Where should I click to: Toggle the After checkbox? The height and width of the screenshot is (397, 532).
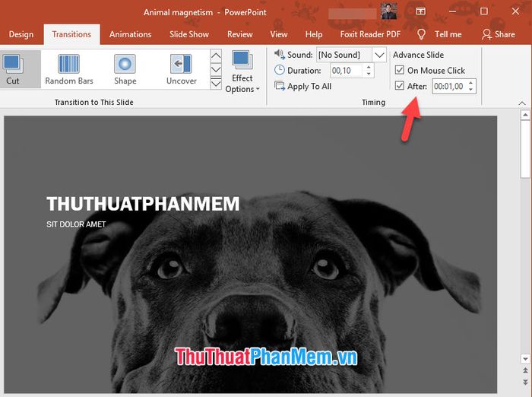[x=400, y=85]
